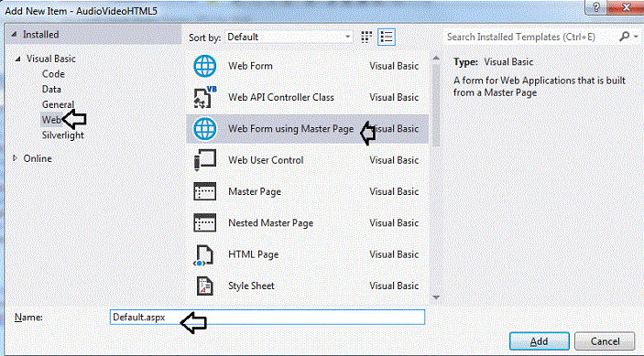Click the search magnifier icon

tap(624, 37)
